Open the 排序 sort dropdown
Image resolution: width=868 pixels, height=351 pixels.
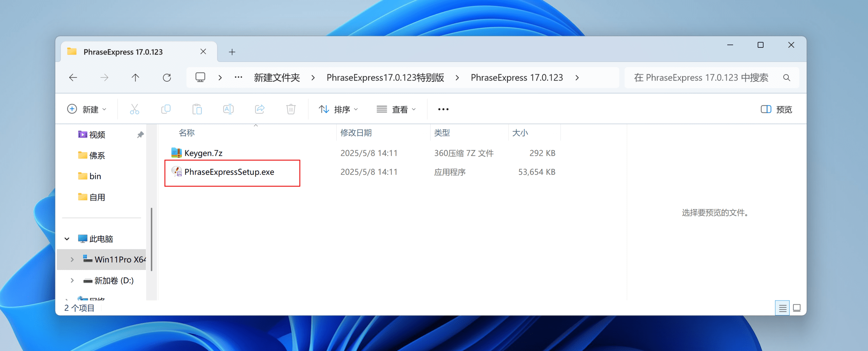(x=338, y=109)
